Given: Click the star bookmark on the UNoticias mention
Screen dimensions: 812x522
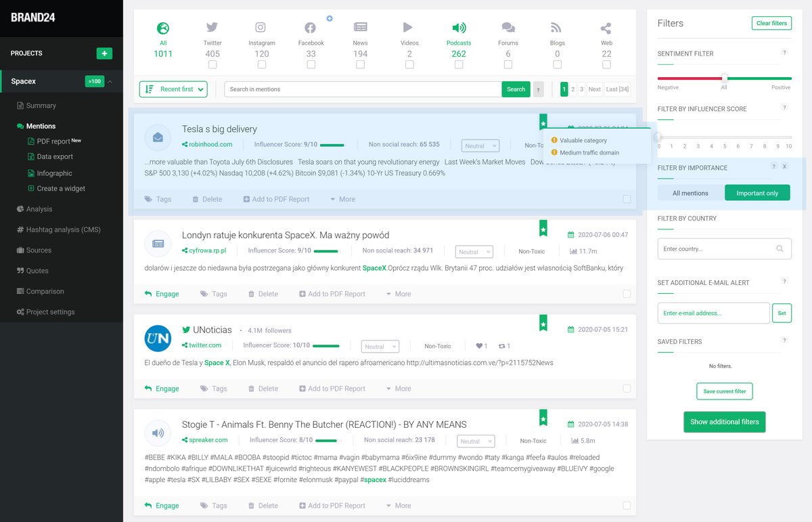Looking at the screenshot, I should 543,323.
